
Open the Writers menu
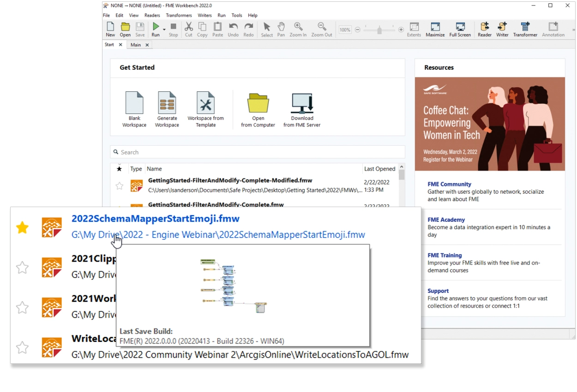click(x=204, y=15)
